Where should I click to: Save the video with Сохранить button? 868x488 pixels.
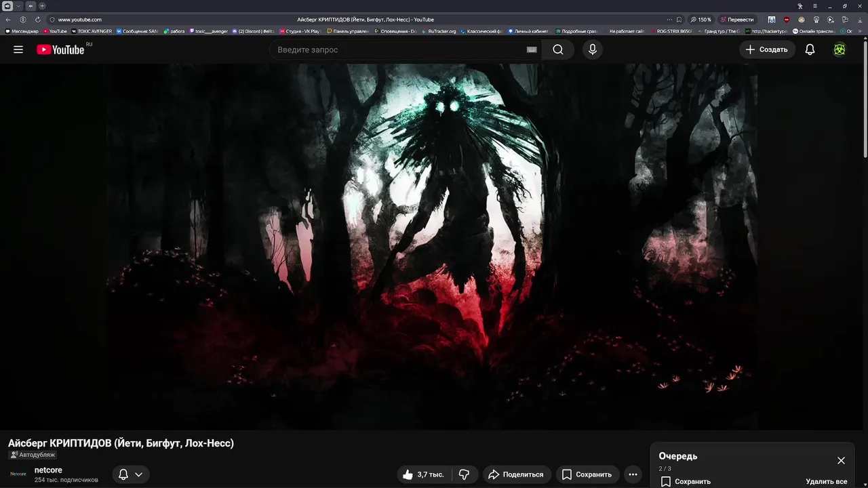pyautogui.click(x=587, y=474)
